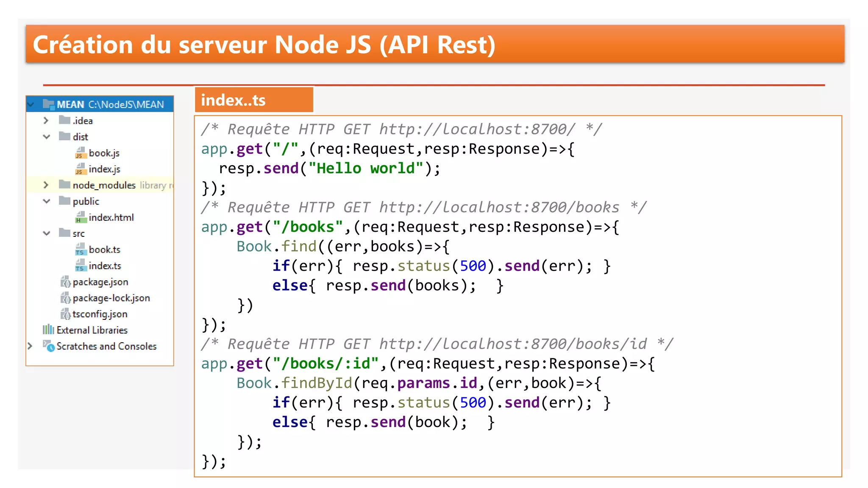Collapse the dist folder
The image size is (868, 488).
pyautogui.click(x=47, y=136)
